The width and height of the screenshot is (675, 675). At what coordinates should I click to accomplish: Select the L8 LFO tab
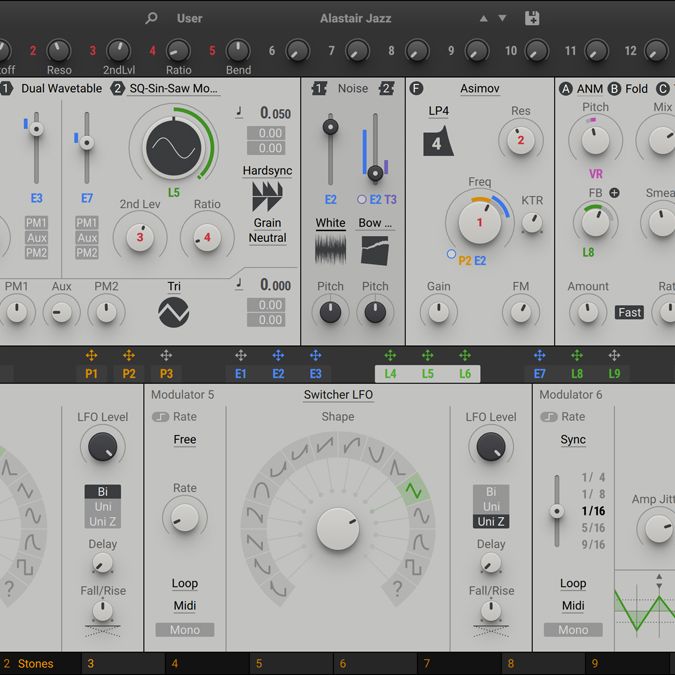[577, 374]
